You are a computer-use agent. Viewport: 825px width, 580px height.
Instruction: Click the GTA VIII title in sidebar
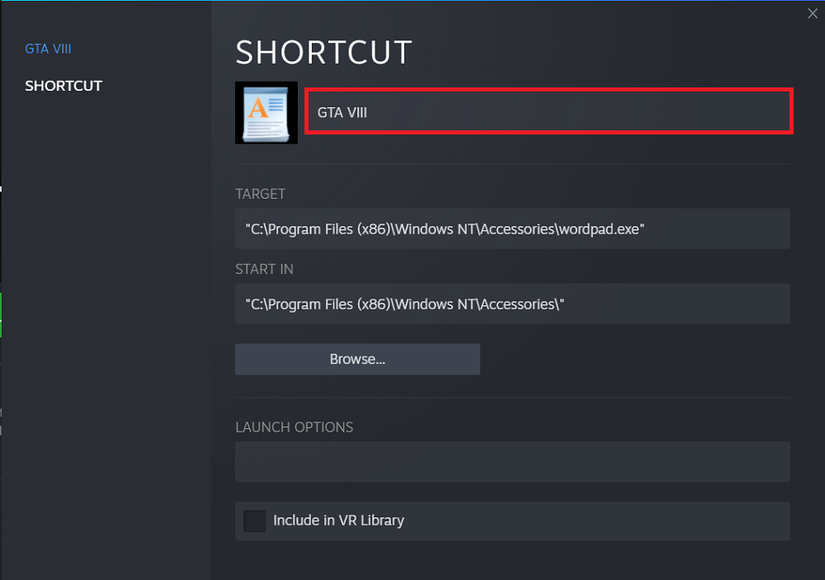click(x=48, y=49)
